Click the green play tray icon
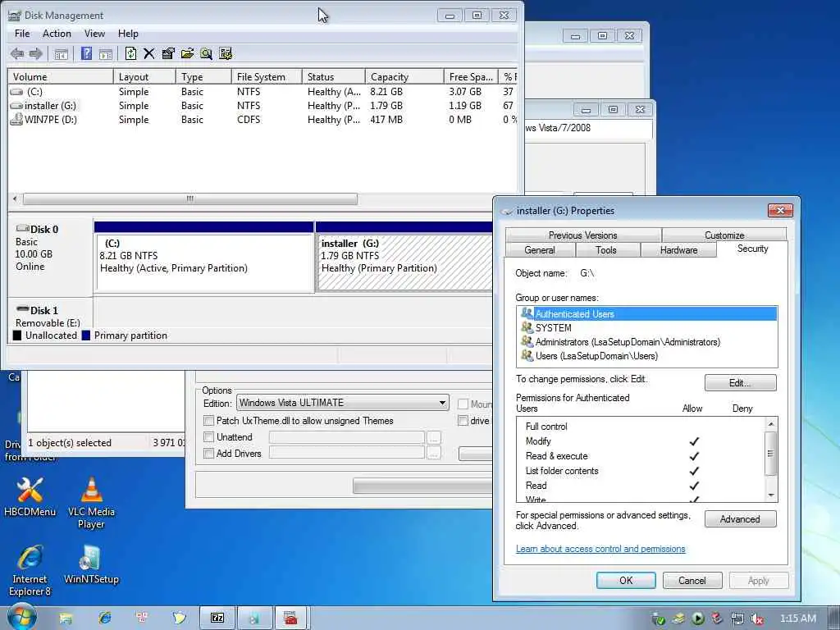 pos(698,619)
